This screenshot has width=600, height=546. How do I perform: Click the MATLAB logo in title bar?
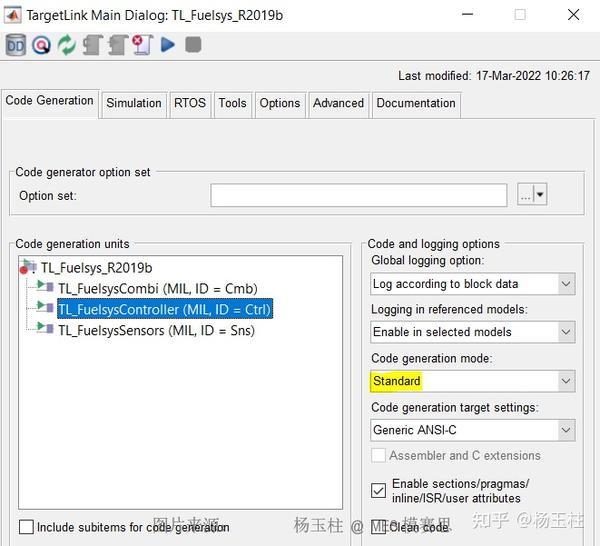[x=13, y=15]
